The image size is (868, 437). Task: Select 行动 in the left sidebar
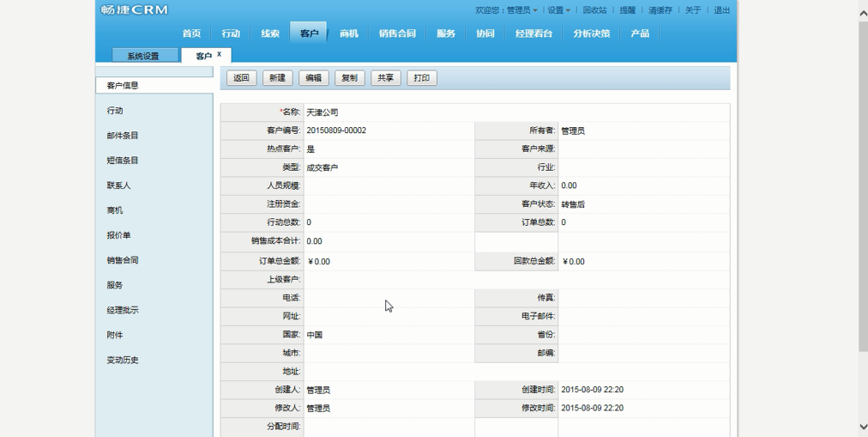(x=115, y=111)
